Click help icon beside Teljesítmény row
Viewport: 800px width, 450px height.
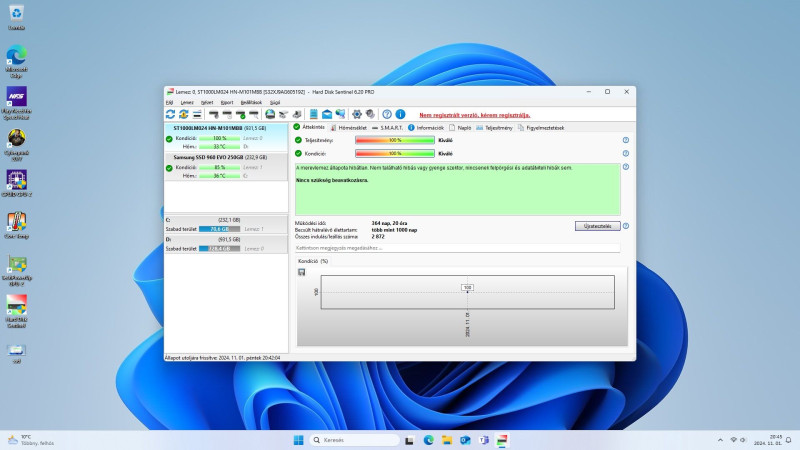pos(626,140)
